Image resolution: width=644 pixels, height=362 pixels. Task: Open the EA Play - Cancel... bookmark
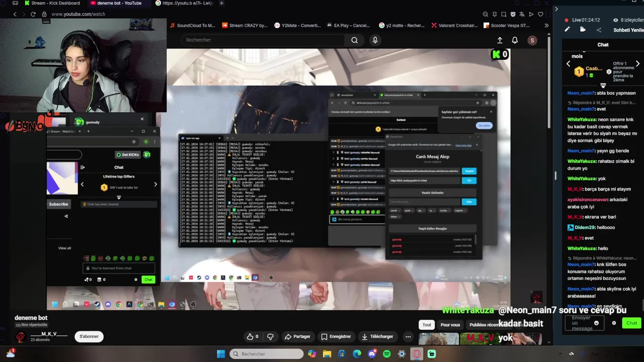[349, 25]
